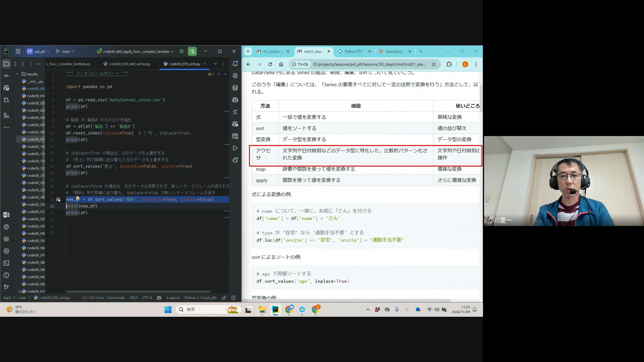The height and width of the screenshot is (362, 644).
Task: Toggle read-only lock icon in status bar
Action: pos(224,298)
